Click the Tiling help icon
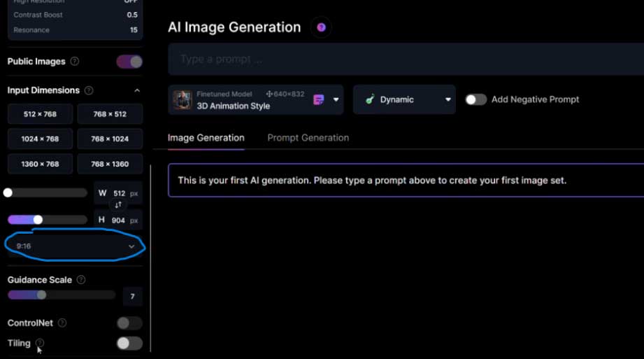This screenshot has height=359, width=644. pos(40,343)
